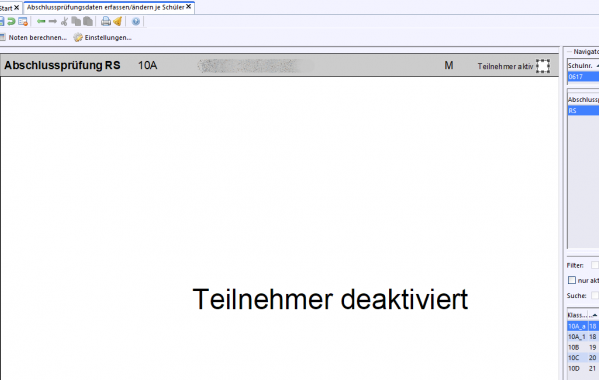Click the yellow broom clean-up icon
Image resolution: width=599 pixels, height=380 pixels.
click(118, 21)
